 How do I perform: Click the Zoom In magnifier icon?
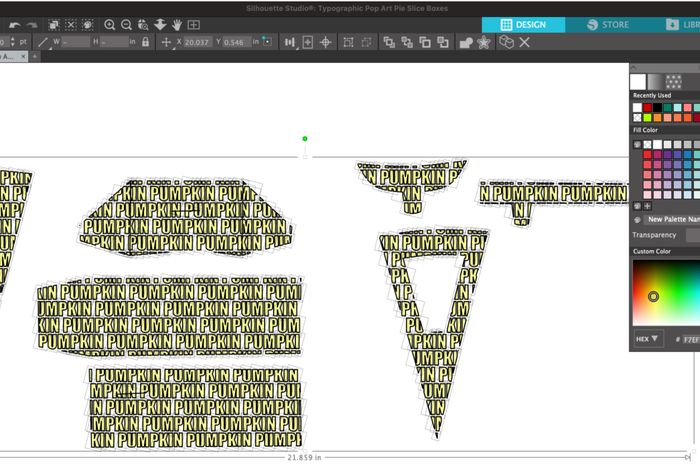point(110,24)
